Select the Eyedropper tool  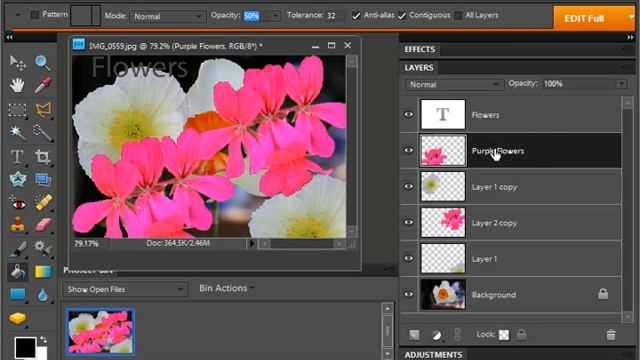tap(42, 85)
